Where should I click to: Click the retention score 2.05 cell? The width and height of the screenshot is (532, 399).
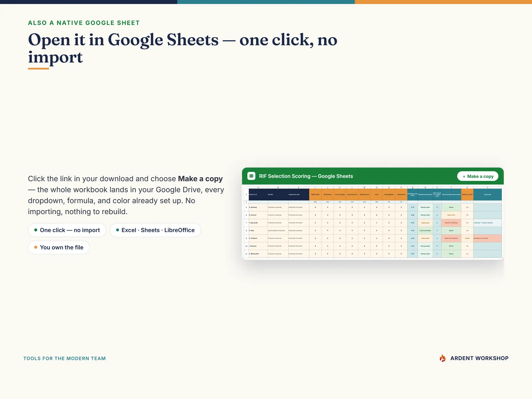click(413, 223)
